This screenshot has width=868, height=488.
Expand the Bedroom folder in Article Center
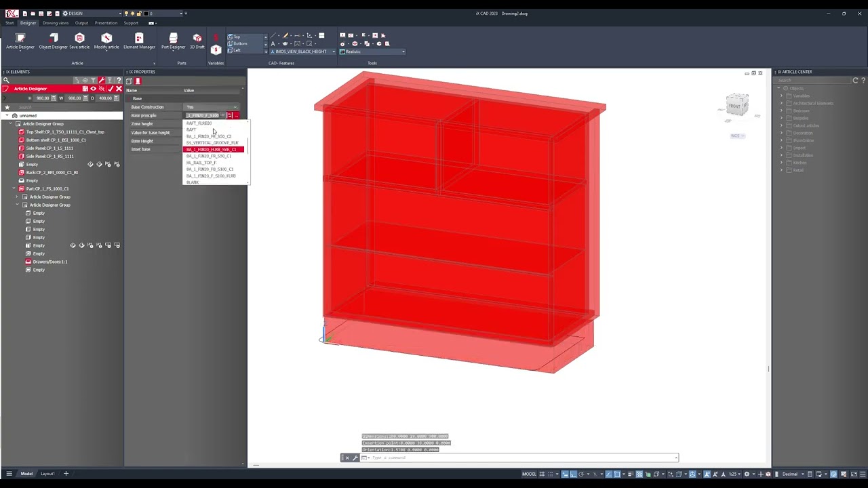tap(781, 110)
